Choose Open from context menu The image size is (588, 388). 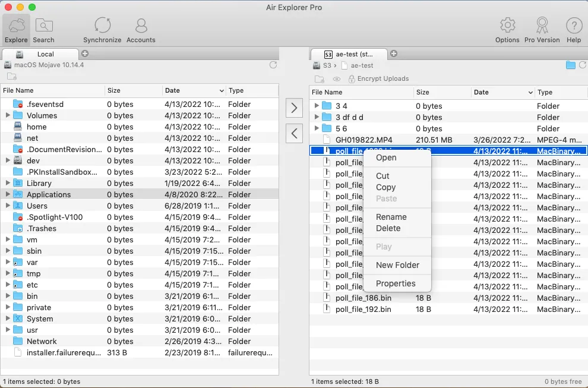click(397, 157)
